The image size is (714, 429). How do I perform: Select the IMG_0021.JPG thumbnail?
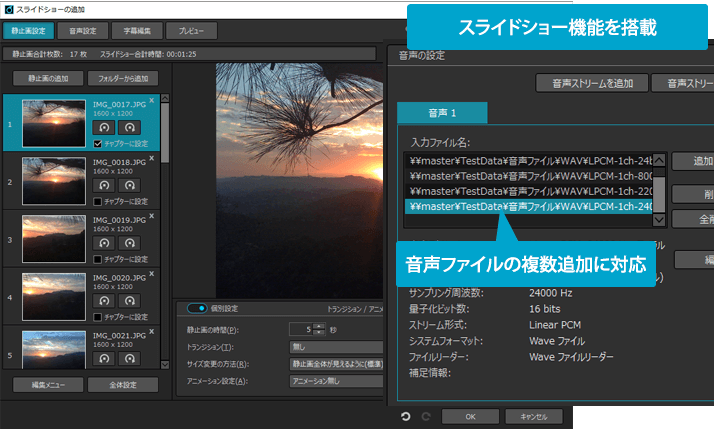(54, 349)
